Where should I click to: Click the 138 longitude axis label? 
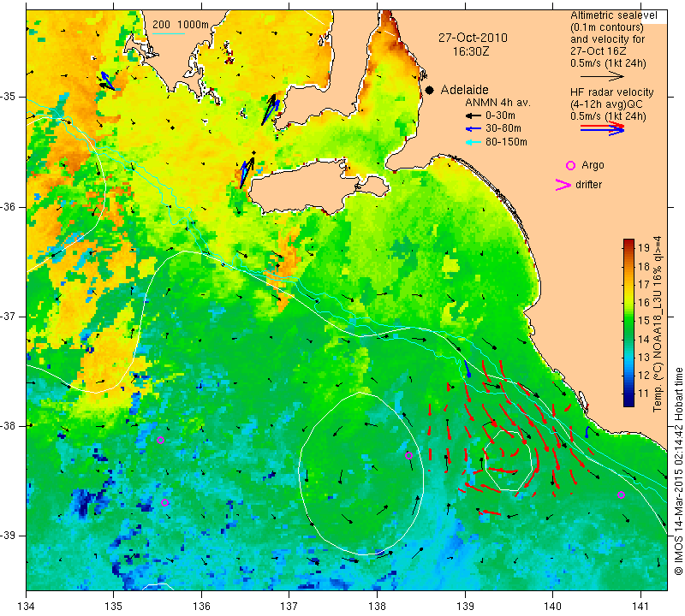click(x=377, y=606)
